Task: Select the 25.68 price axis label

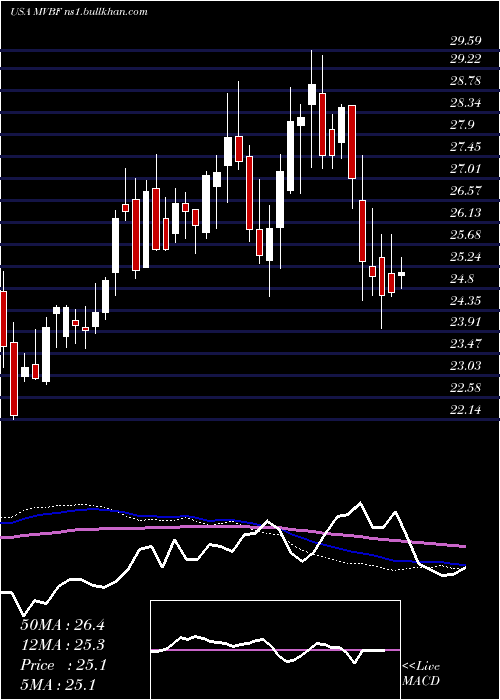Action: (x=466, y=235)
